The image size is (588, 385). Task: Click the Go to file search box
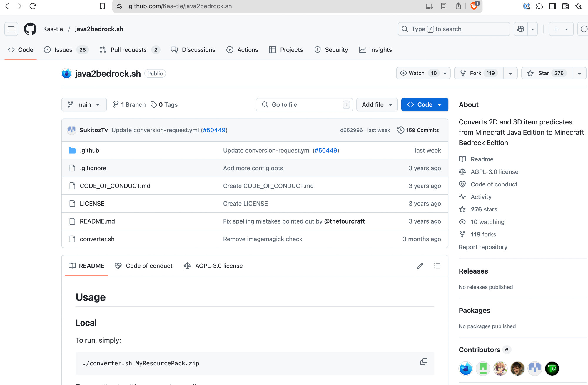pos(304,105)
